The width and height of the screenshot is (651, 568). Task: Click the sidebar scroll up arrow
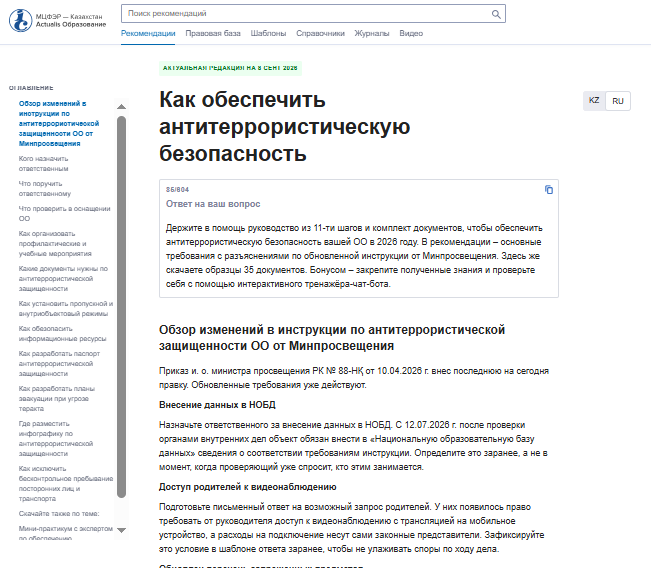click(122, 107)
